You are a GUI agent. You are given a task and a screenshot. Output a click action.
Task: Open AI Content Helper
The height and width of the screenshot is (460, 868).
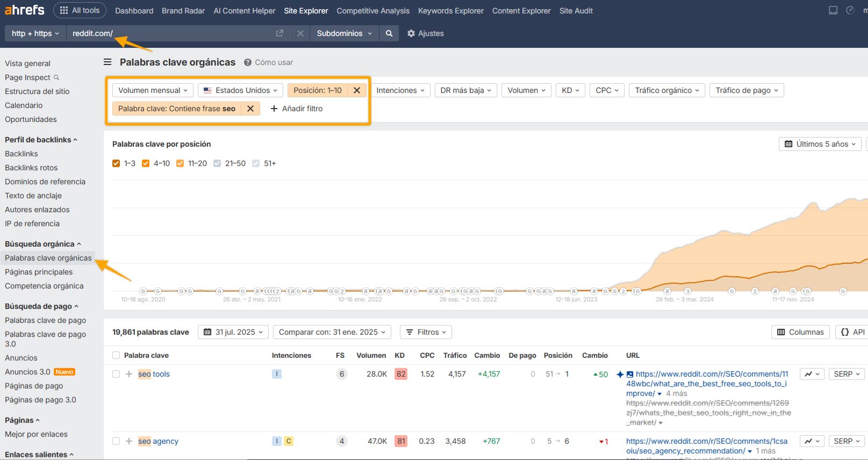tap(245, 11)
